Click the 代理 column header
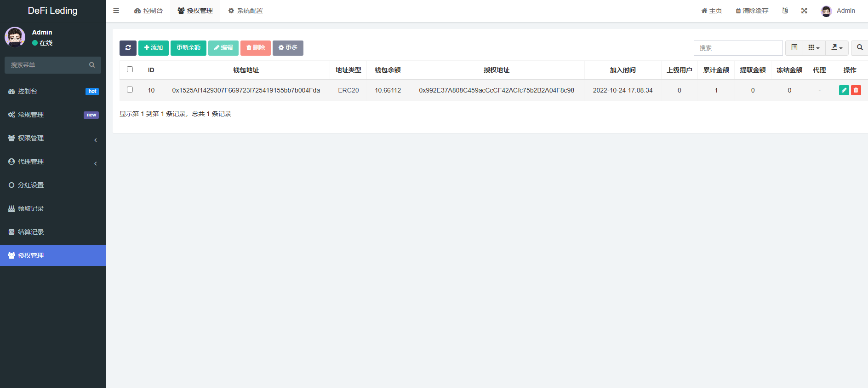Screen dimensions: 868x388 pos(819,70)
